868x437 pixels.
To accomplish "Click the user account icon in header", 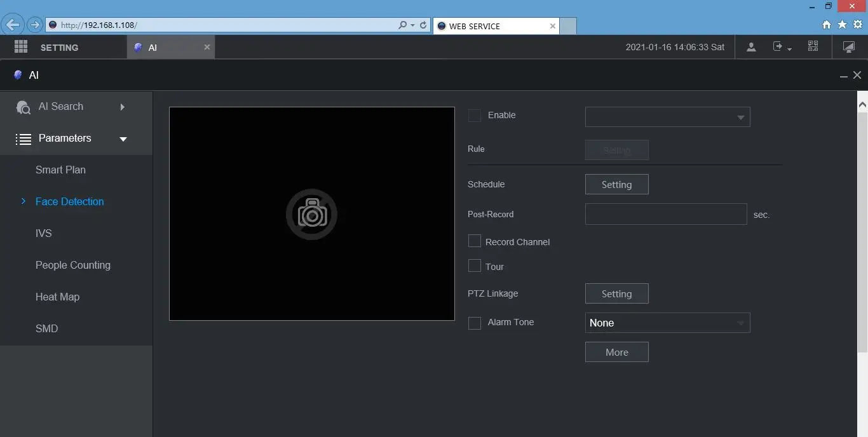I will click(x=751, y=47).
